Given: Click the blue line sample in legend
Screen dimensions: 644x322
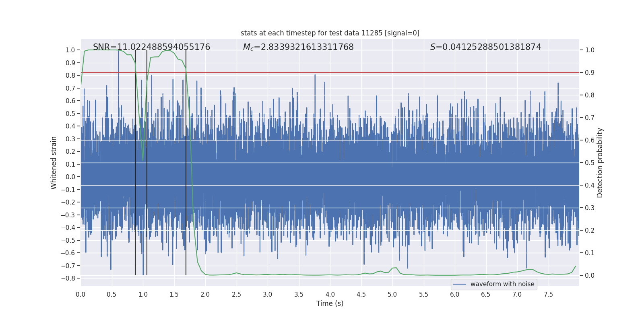Looking at the screenshot, I should (459, 284).
